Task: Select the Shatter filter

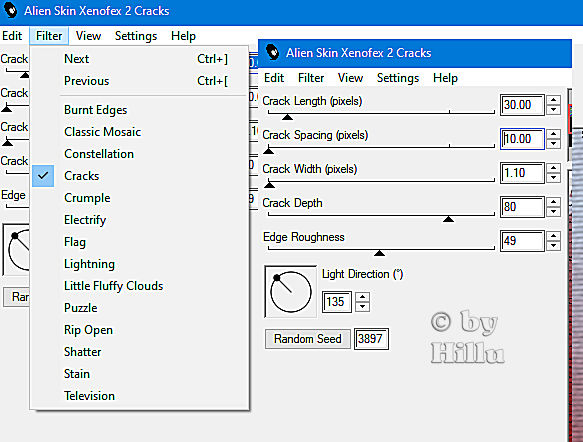Action: coord(140,352)
